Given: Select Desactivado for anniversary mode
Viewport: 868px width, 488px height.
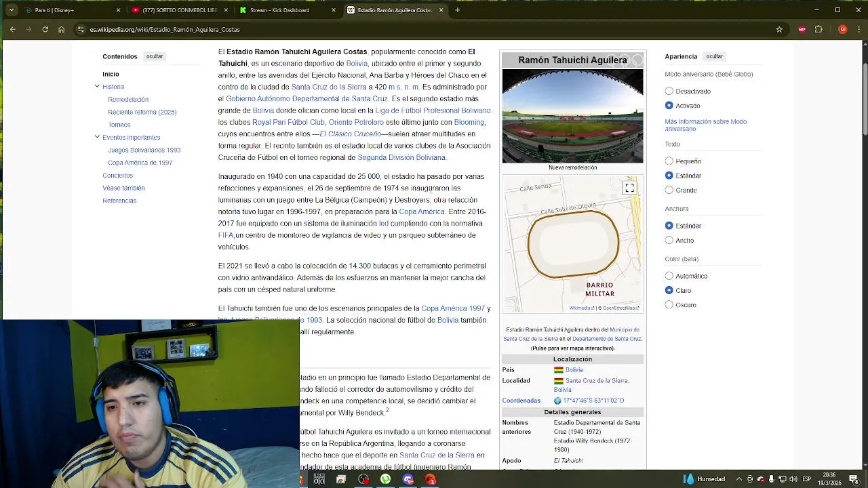Looking at the screenshot, I should [x=669, y=91].
